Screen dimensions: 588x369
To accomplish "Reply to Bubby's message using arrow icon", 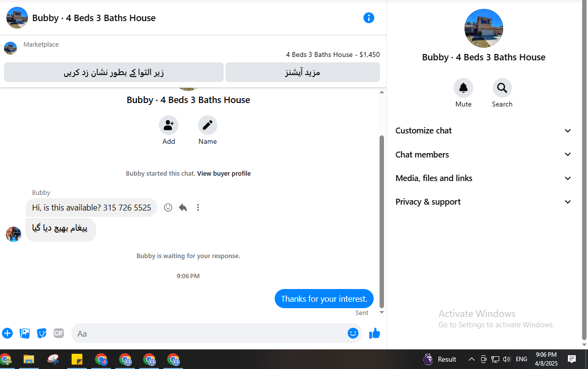I will (x=183, y=207).
